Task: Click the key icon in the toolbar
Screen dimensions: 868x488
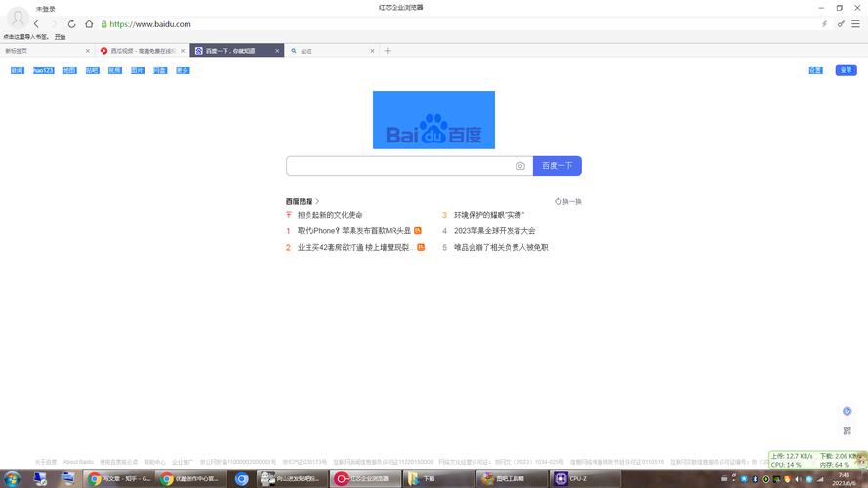Action: coord(841,24)
